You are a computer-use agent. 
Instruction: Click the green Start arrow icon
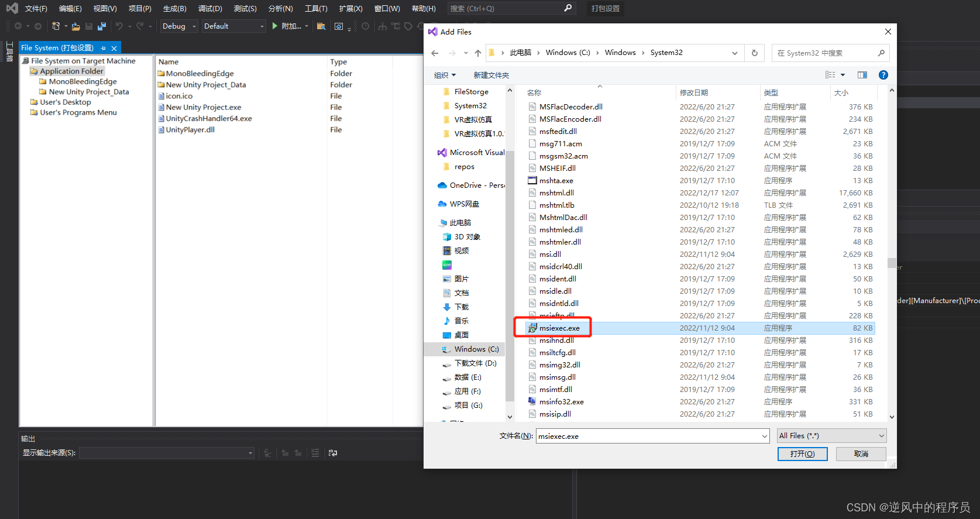274,26
